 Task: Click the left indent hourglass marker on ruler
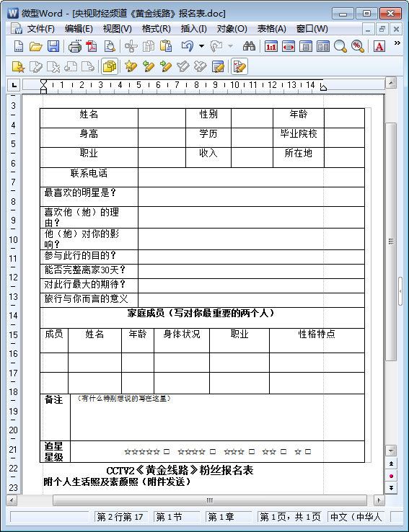[x=43, y=87]
